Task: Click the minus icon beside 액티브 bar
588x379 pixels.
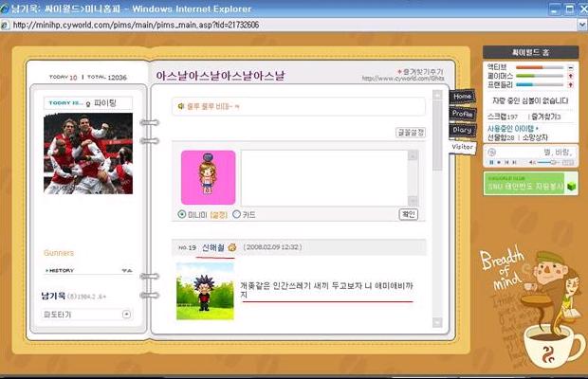Action: coord(570,67)
